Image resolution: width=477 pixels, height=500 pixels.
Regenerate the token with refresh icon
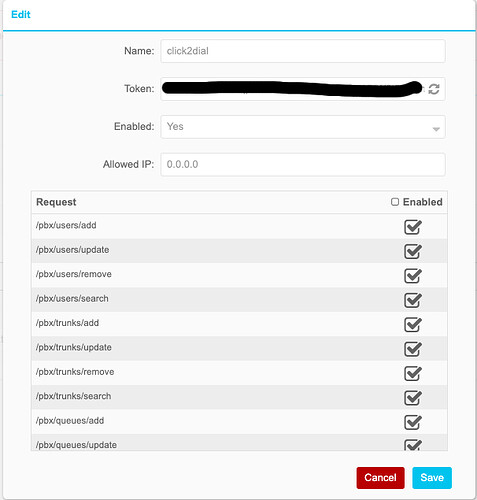coord(434,89)
